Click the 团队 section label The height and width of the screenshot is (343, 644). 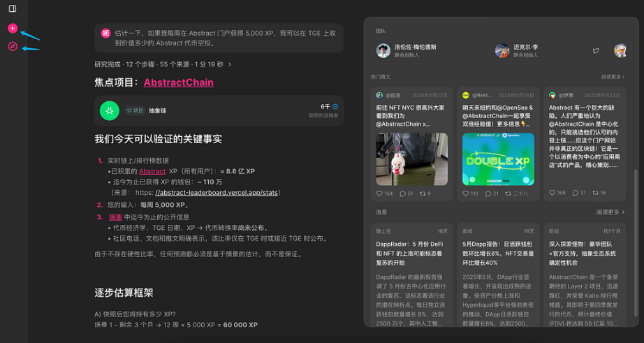click(380, 31)
